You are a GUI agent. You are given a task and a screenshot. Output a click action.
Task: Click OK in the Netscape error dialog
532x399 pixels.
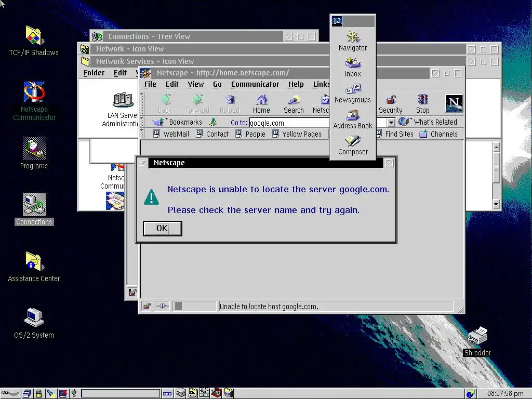(x=162, y=229)
